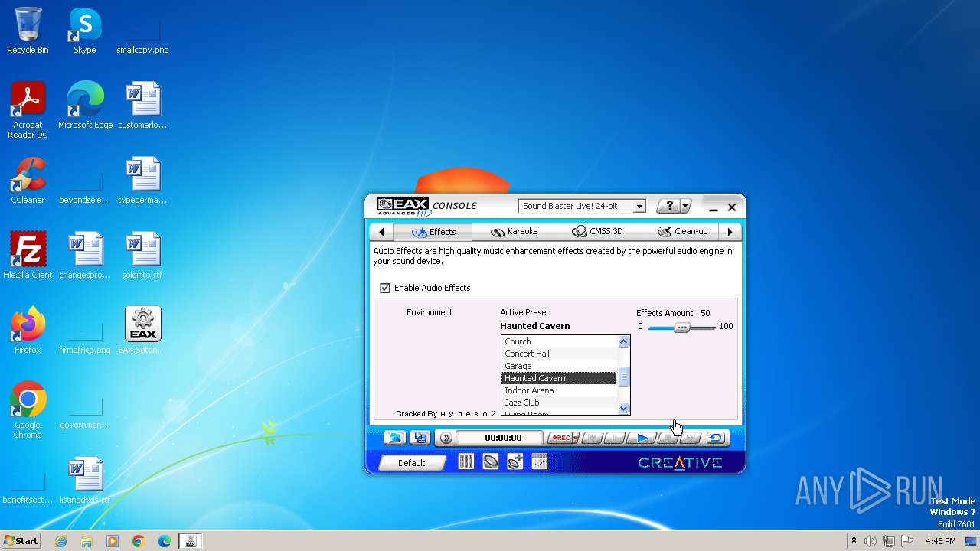This screenshot has height=551, width=980.
Task: Click the 4:45 PM taskbar clock
Action: point(940,541)
